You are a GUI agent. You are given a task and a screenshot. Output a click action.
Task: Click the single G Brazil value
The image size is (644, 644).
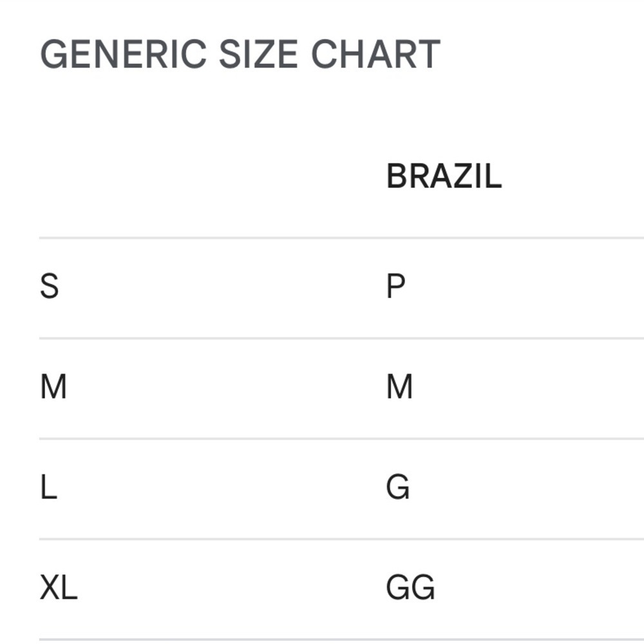point(398,487)
